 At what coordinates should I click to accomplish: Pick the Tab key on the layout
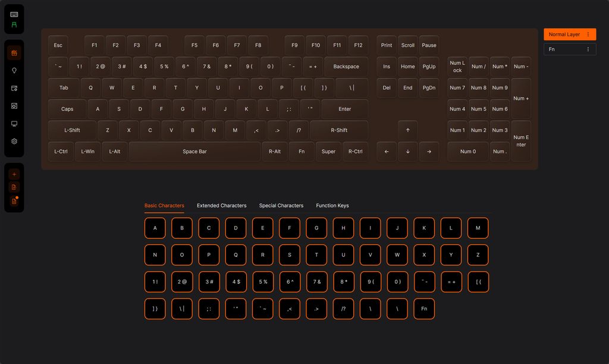pyautogui.click(x=64, y=88)
